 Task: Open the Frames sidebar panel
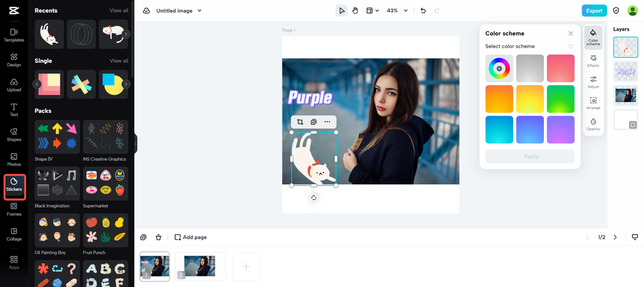pyautogui.click(x=14, y=210)
